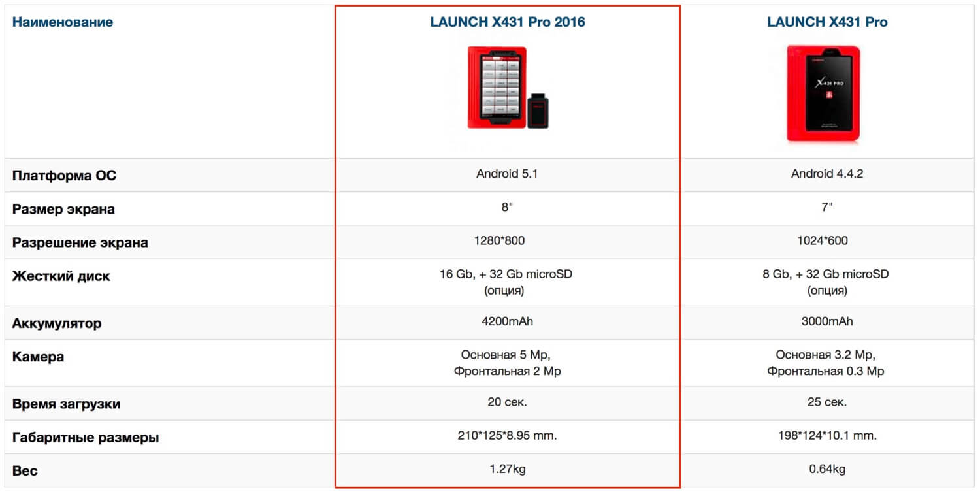
Task: Click the Android 5.1 cell
Action: (x=507, y=174)
